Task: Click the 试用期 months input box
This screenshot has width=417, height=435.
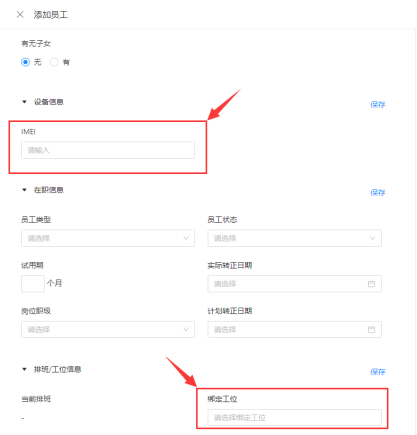Action: pos(33,284)
